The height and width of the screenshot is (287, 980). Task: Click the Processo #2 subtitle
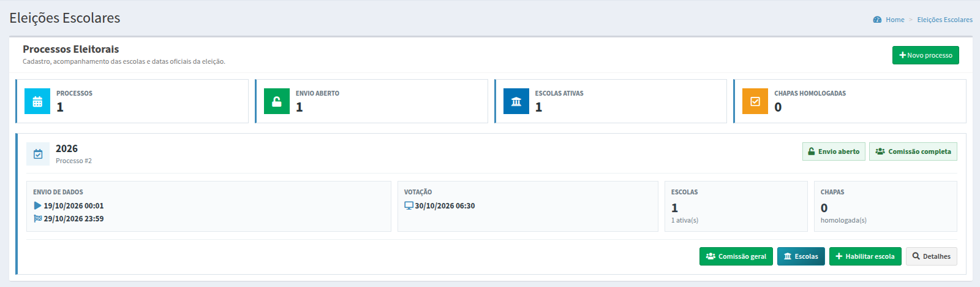point(73,161)
